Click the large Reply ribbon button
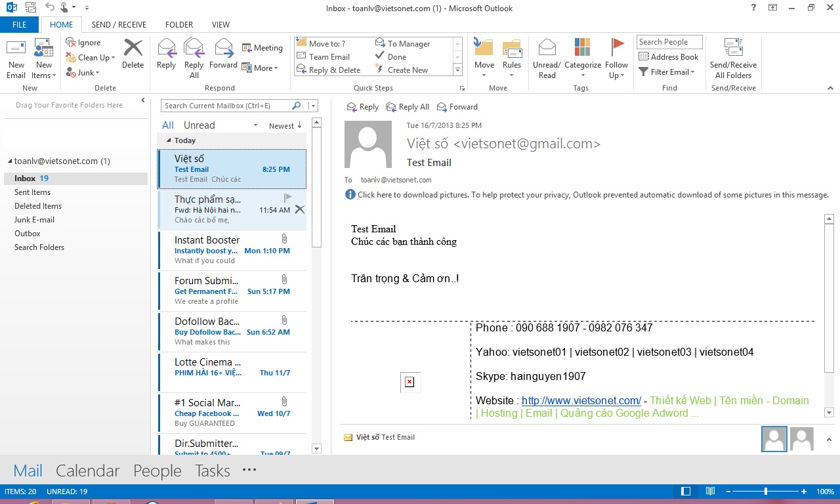The image size is (840, 504). click(x=167, y=54)
